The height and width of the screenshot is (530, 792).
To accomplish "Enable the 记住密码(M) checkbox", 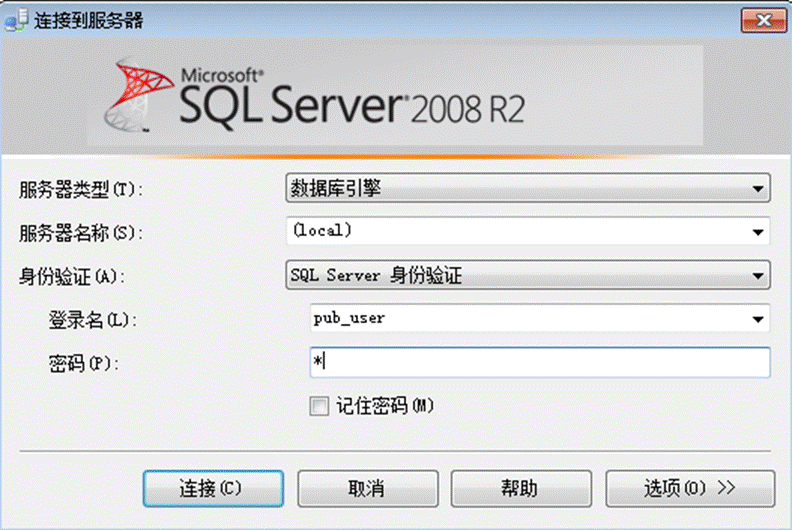I will [x=319, y=406].
